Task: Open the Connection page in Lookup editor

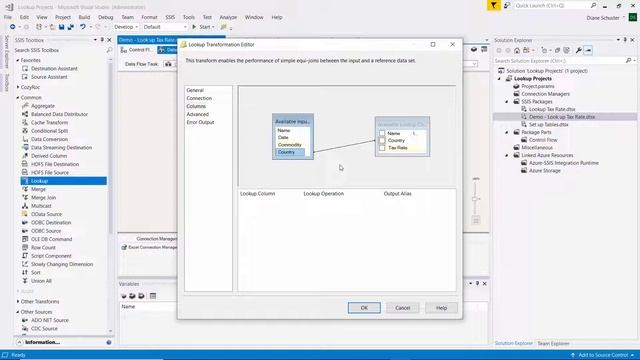Action: click(x=199, y=98)
